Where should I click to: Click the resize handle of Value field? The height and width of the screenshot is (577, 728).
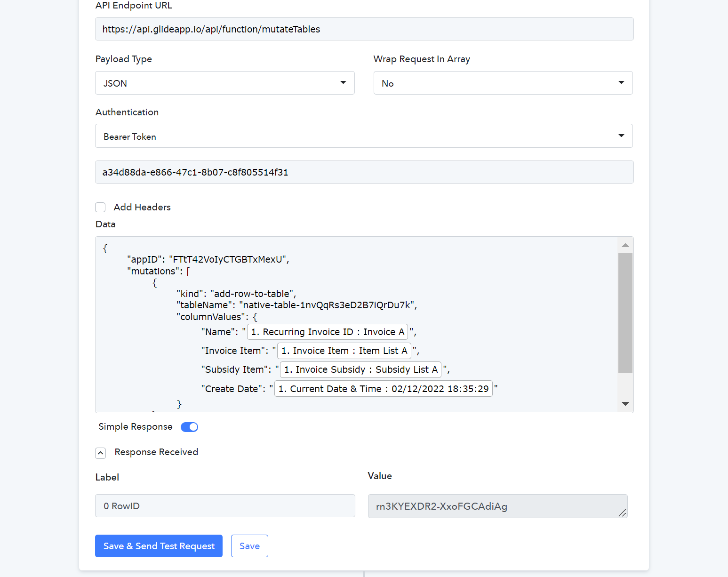pyautogui.click(x=622, y=513)
